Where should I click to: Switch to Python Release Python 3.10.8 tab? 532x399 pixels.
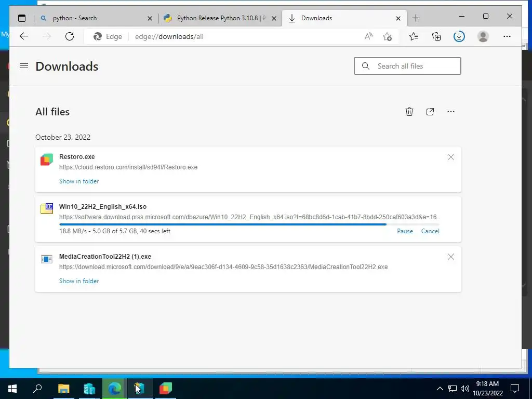click(x=219, y=18)
